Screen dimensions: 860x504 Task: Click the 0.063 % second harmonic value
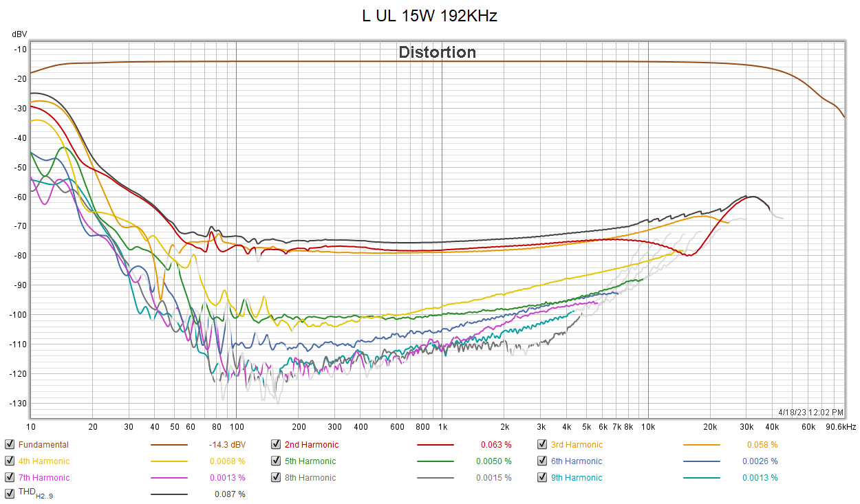pos(496,445)
